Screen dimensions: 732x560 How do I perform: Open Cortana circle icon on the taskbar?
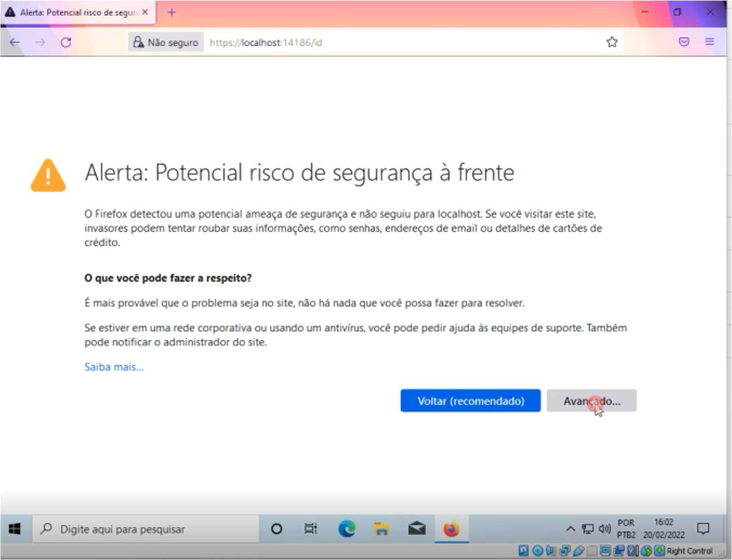coord(276,529)
